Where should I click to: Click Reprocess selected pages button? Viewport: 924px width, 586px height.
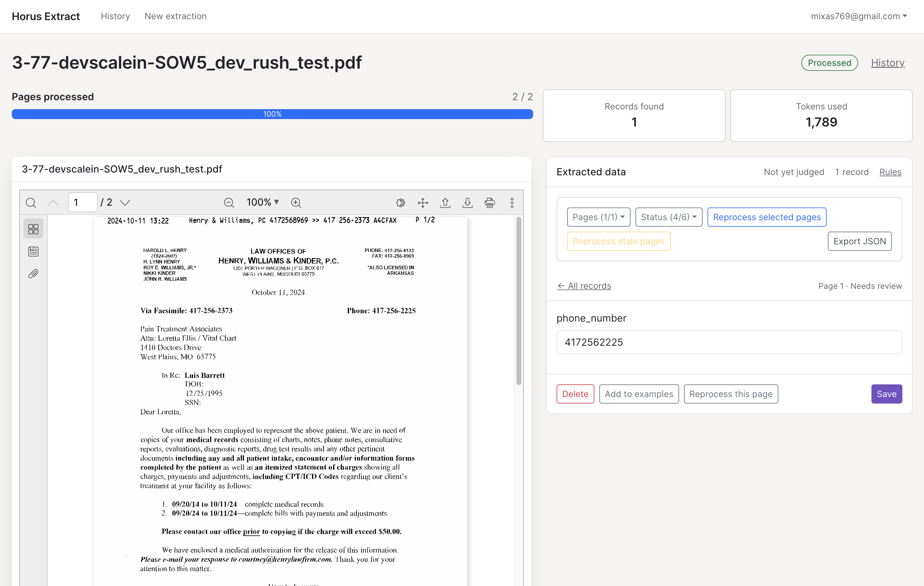pyautogui.click(x=767, y=217)
